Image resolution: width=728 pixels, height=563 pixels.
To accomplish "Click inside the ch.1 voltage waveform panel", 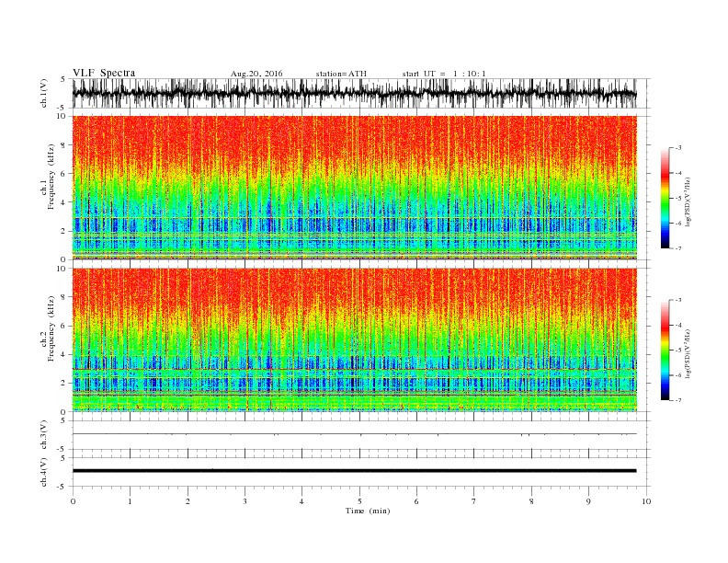I will pos(361,93).
